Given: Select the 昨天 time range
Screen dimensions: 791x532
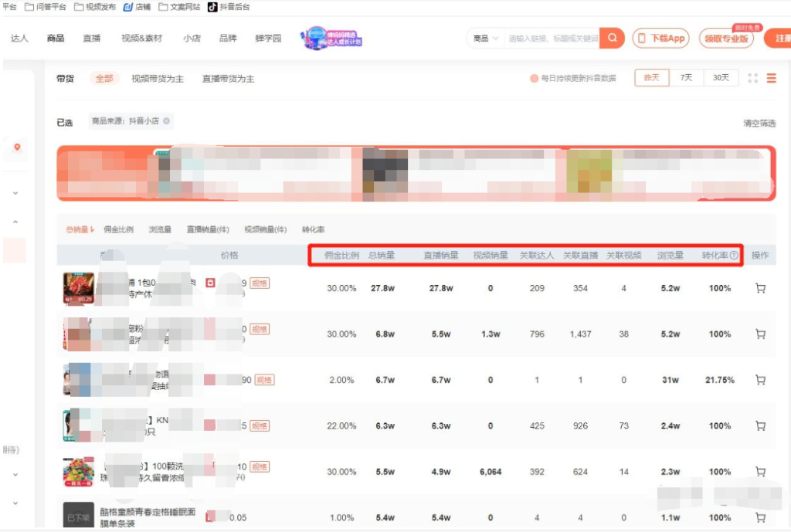Looking at the screenshot, I should 651,78.
